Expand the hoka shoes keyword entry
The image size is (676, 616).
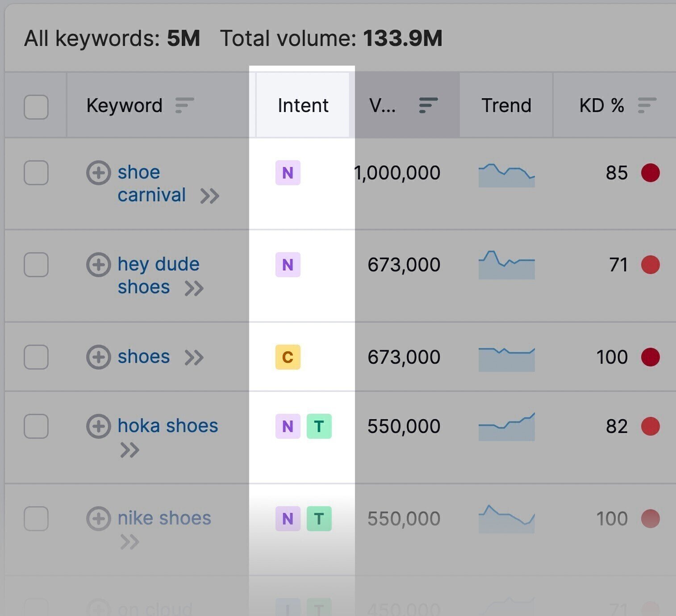tap(99, 426)
